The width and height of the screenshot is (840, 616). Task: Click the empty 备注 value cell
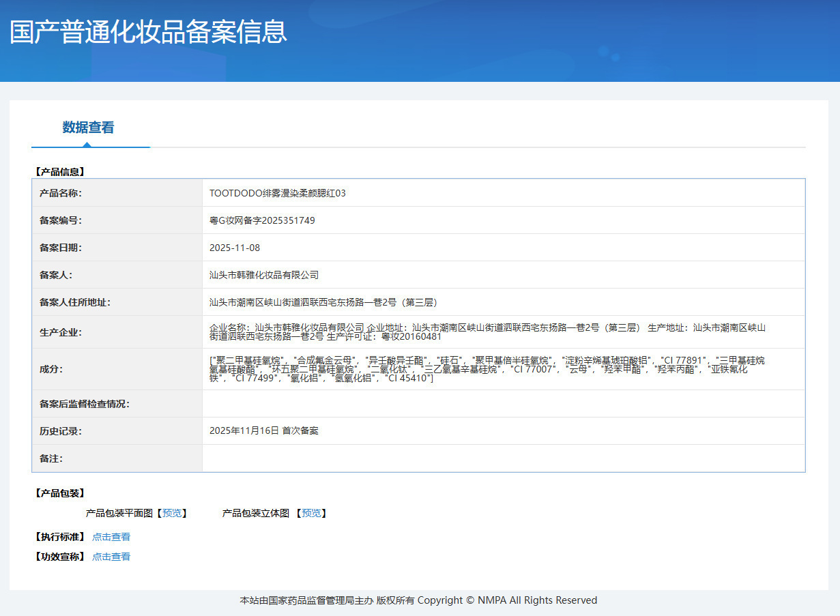pos(504,458)
